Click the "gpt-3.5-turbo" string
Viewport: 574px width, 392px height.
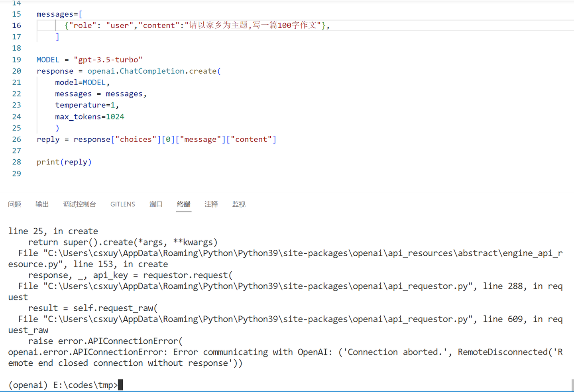(108, 60)
